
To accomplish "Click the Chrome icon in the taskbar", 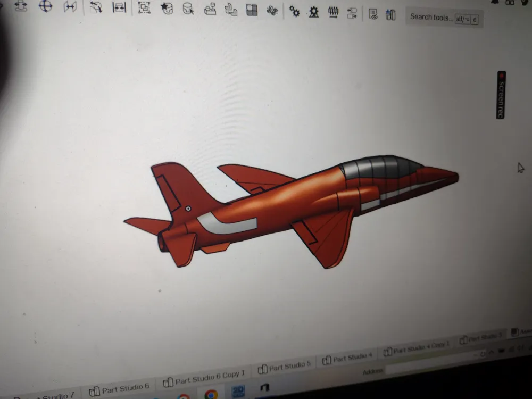I will pyautogui.click(x=211, y=394).
